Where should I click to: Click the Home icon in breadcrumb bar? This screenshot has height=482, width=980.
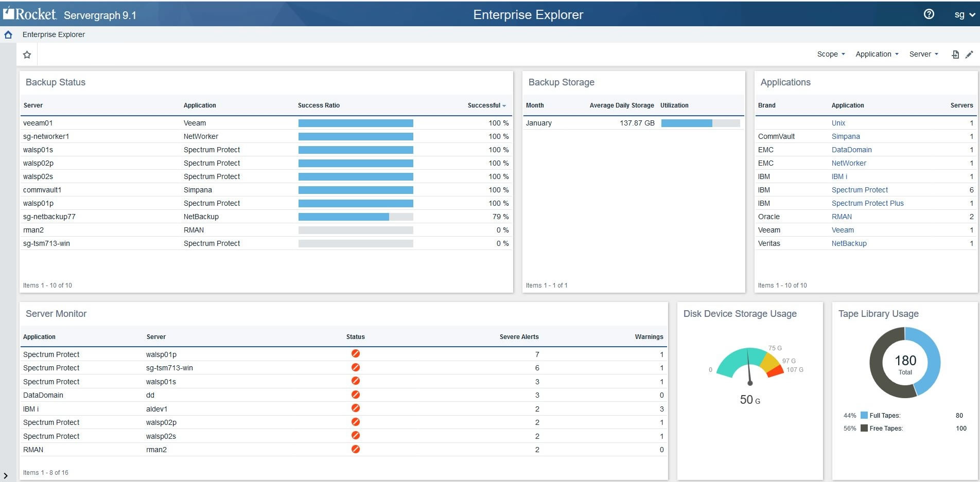(x=8, y=34)
